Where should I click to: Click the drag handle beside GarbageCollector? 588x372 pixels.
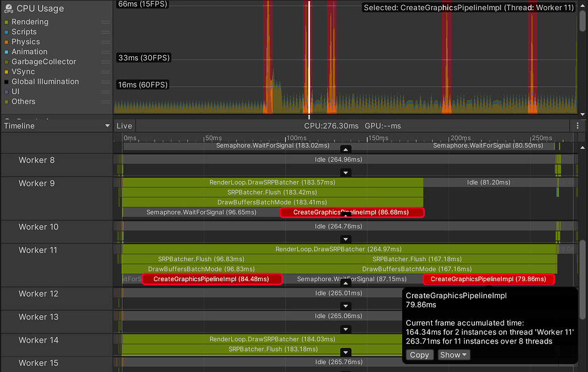pos(106,61)
